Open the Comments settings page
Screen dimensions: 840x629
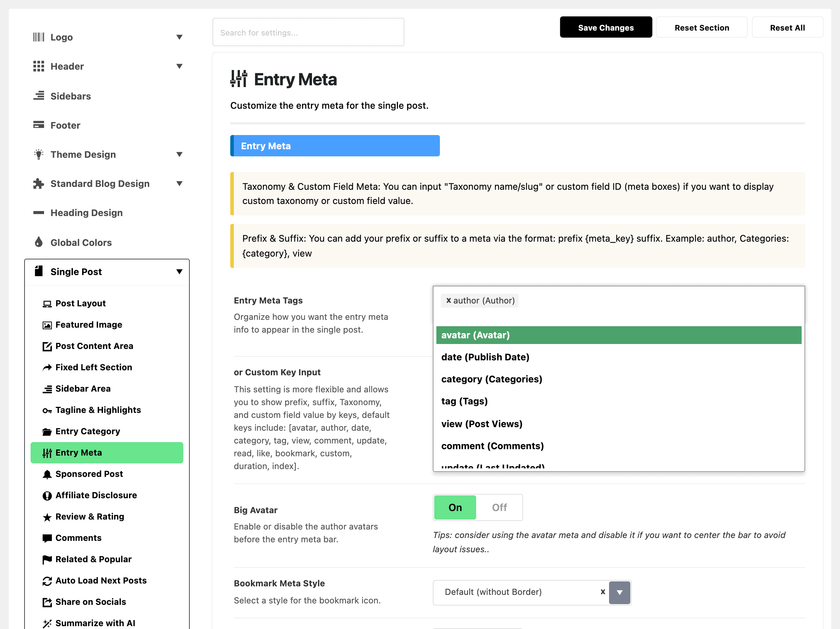tap(107, 538)
